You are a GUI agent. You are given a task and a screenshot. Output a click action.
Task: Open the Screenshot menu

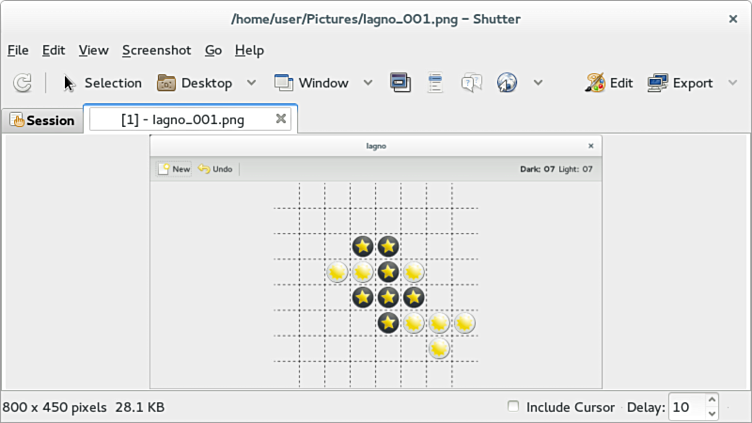click(156, 50)
